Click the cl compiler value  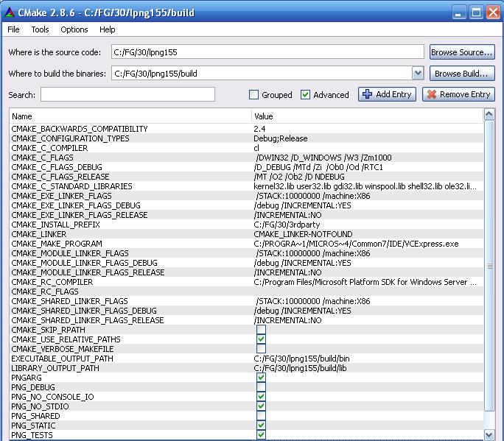click(256, 148)
